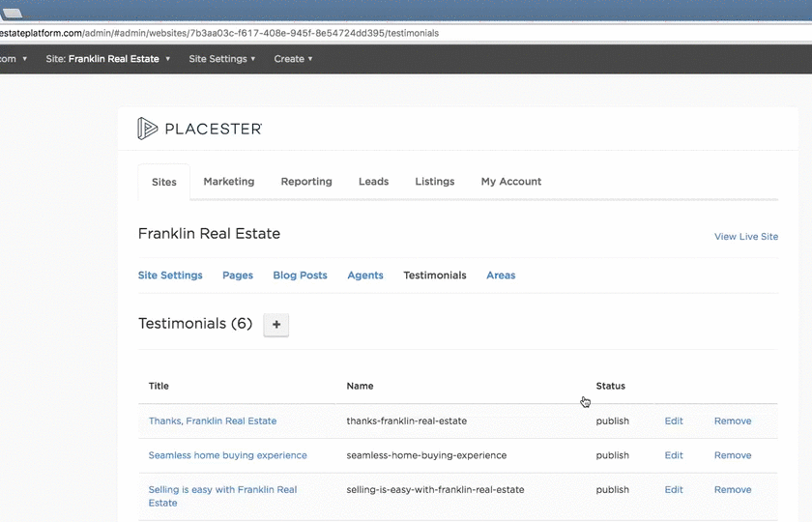Screen dimensions: 812x522
Task: Click the Placester logo
Action: [x=199, y=129]
